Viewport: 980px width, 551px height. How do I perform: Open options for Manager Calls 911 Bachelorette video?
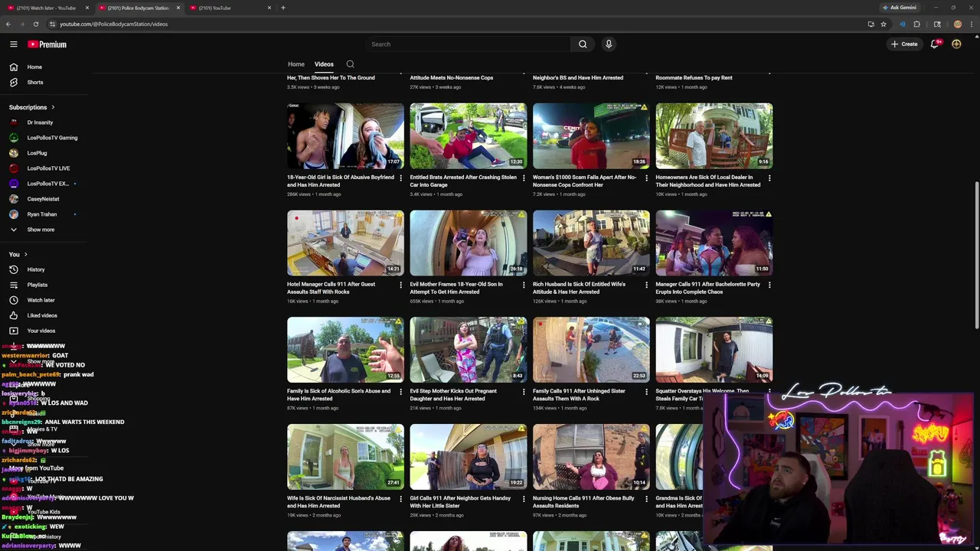[x=769, y=285]
